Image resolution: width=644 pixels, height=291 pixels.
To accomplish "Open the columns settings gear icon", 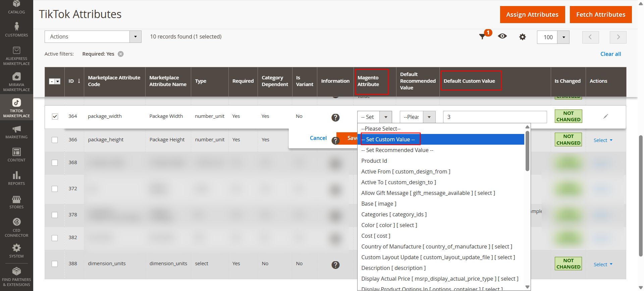I will pos(522,37).
